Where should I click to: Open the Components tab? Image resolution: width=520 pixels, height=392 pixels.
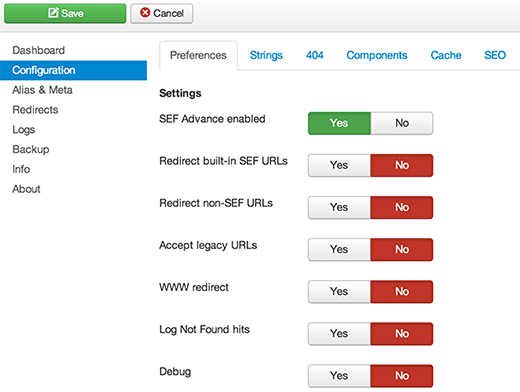(377, 55)
